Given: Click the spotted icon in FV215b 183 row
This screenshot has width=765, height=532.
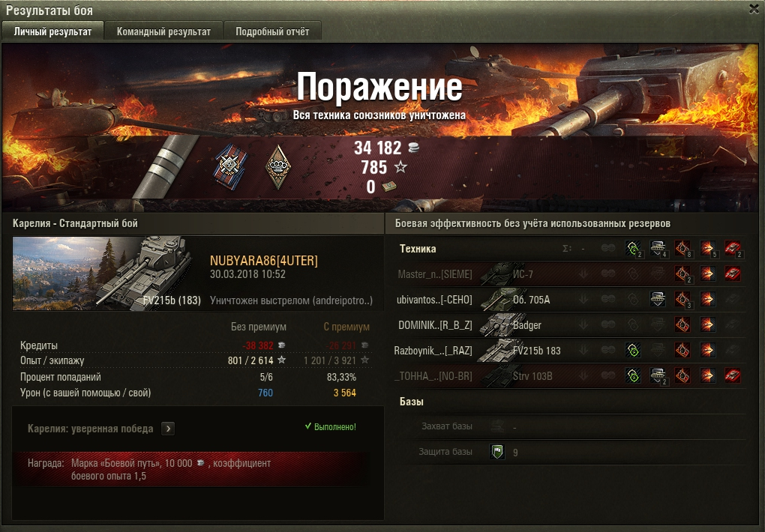Looking at the screenshot, I should [x=633, y=350].
